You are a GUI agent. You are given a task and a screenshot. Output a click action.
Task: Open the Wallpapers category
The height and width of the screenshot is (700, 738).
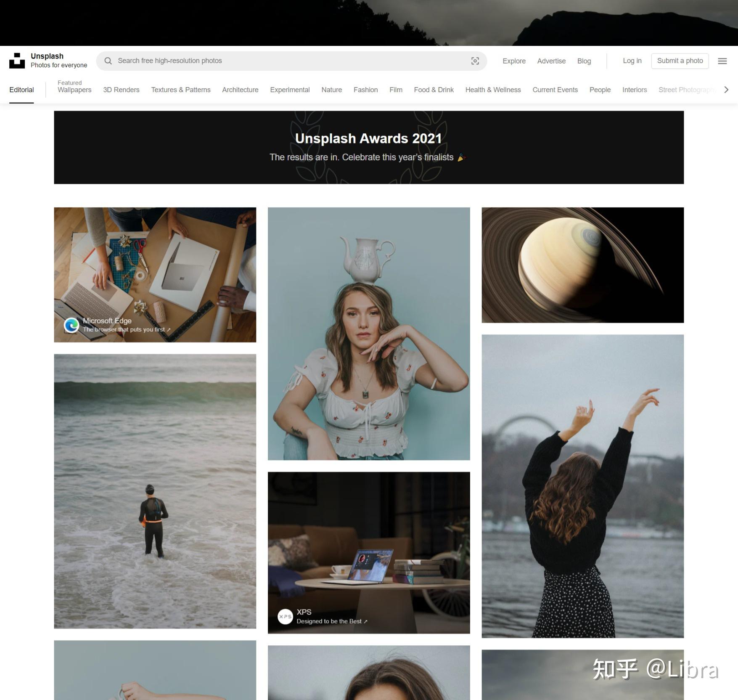[74, 90]
